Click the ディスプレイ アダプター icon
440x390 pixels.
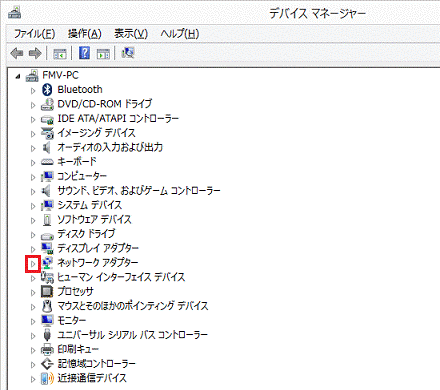point(47,248)
